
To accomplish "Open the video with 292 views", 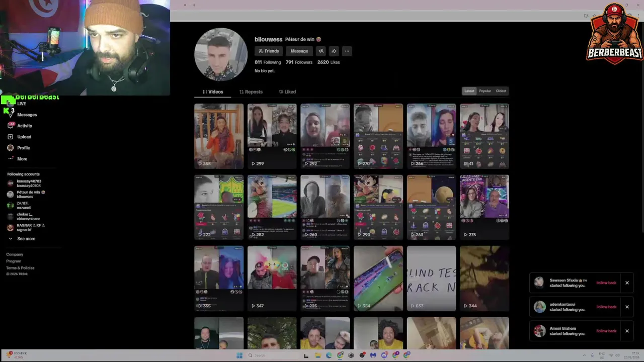I will (325, 136).
